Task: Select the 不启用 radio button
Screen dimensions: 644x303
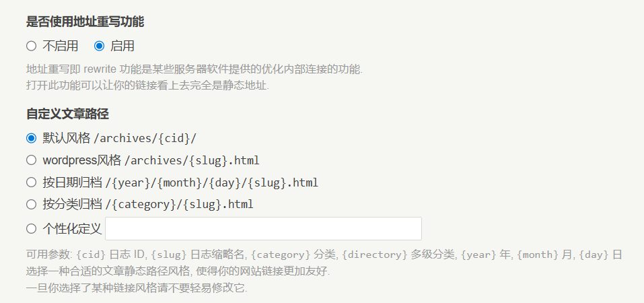Action: pos(31,46)
